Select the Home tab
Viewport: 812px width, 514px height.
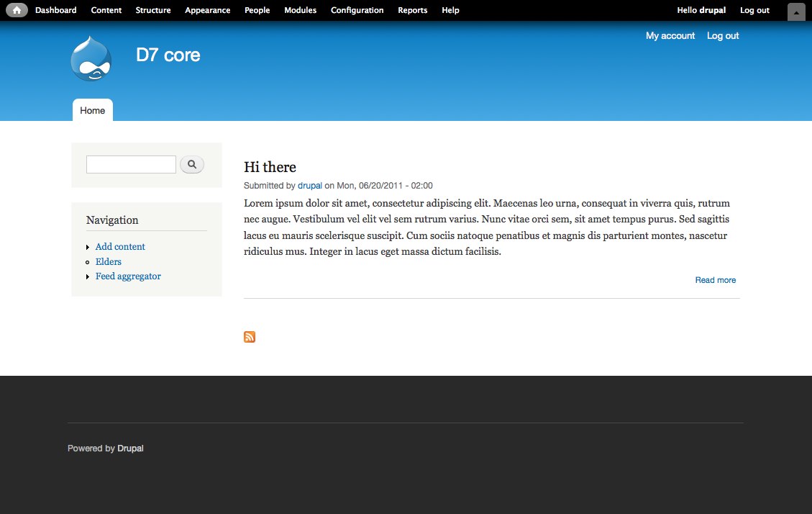coord(93,110)
